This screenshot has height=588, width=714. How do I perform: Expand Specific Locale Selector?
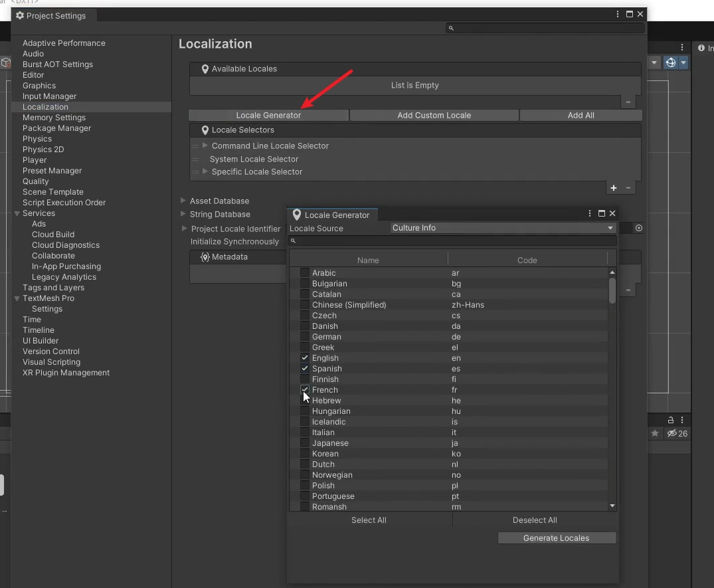[205, 171]
